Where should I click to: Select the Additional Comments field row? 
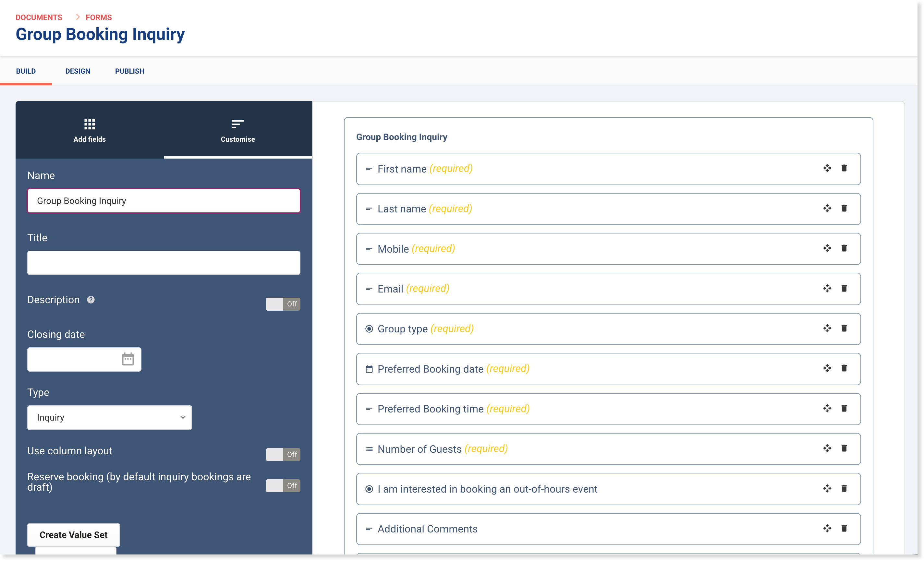click(x=608, y=529)
